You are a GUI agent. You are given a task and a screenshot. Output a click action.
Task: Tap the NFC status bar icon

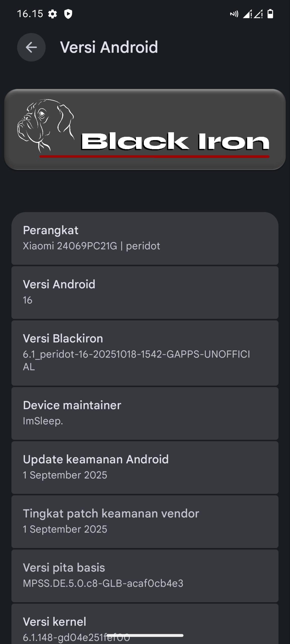[x=234, y=14]
